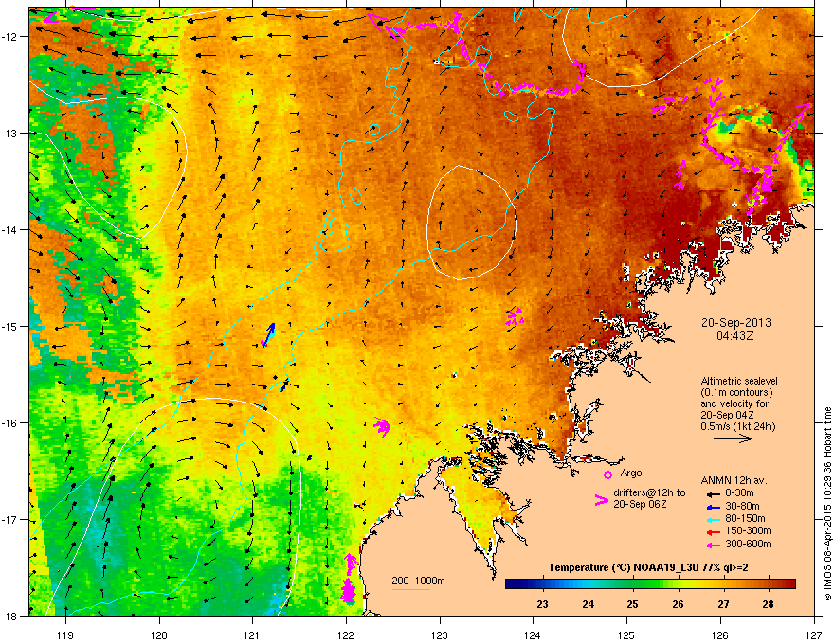
Task: Click the '0.5m/s (1kt 24h)' text
Action: click(737, 426)
